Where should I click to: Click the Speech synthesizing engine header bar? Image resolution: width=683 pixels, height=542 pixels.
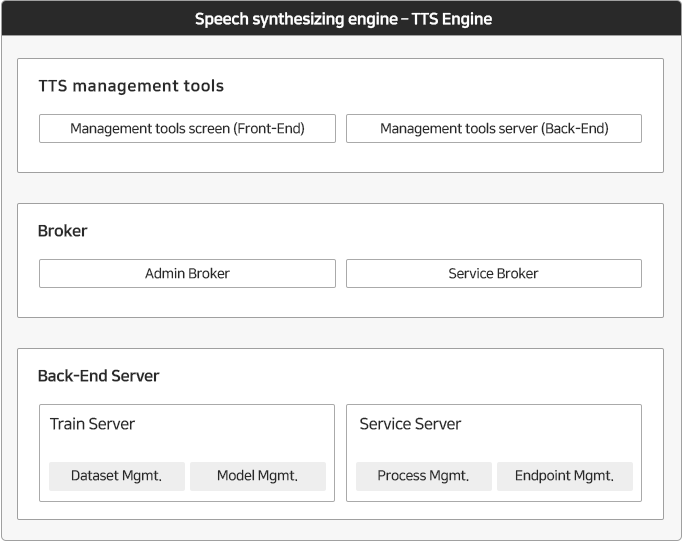point(342,18)
